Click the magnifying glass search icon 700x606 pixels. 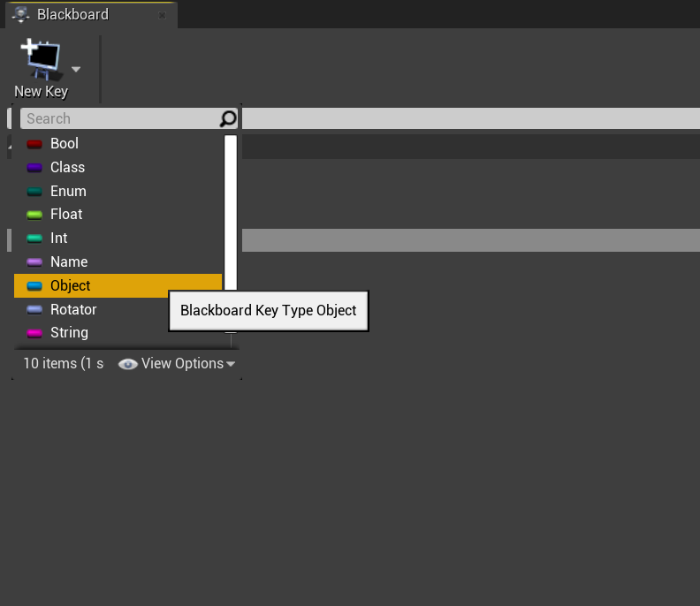click(228, 118)
